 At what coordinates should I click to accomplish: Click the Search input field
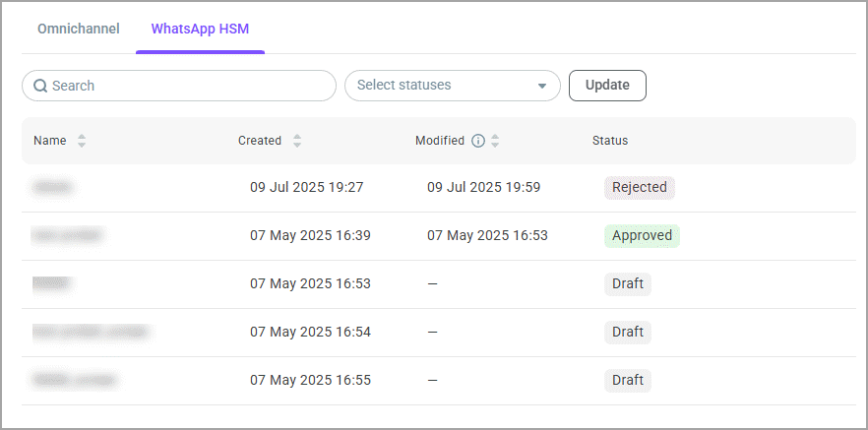179,86
